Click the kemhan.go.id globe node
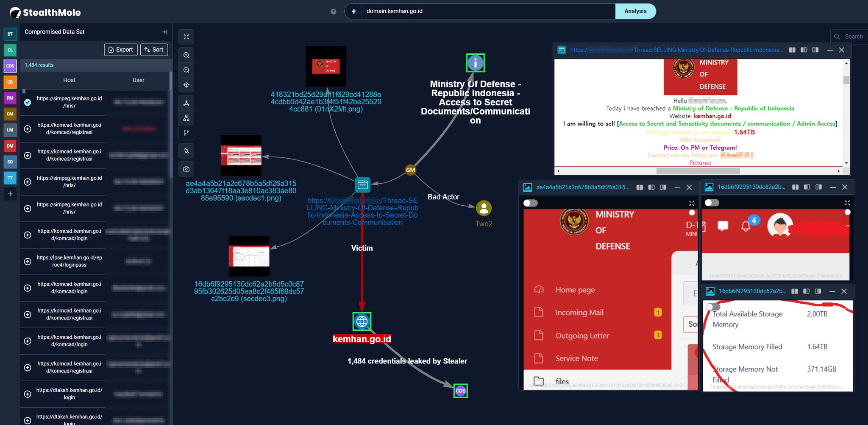This screenshot has height=425, width=868. [362, 322]
